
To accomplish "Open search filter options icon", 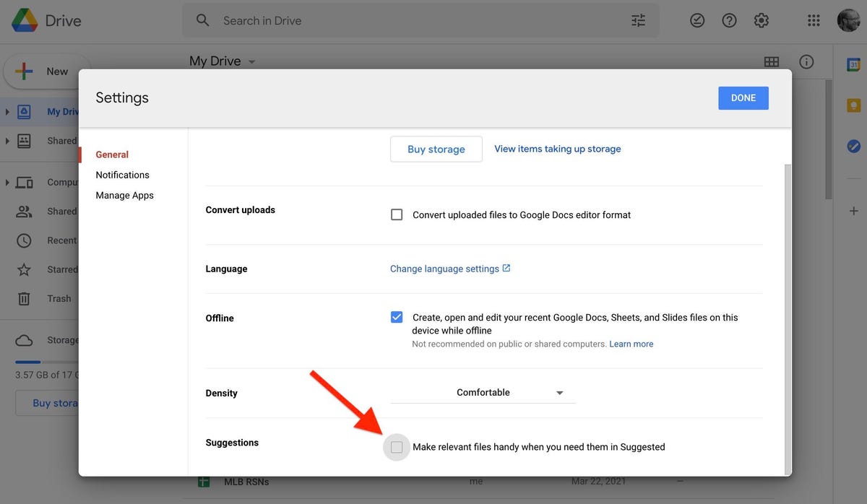I will pyautogui.click(x=638, y=20).
